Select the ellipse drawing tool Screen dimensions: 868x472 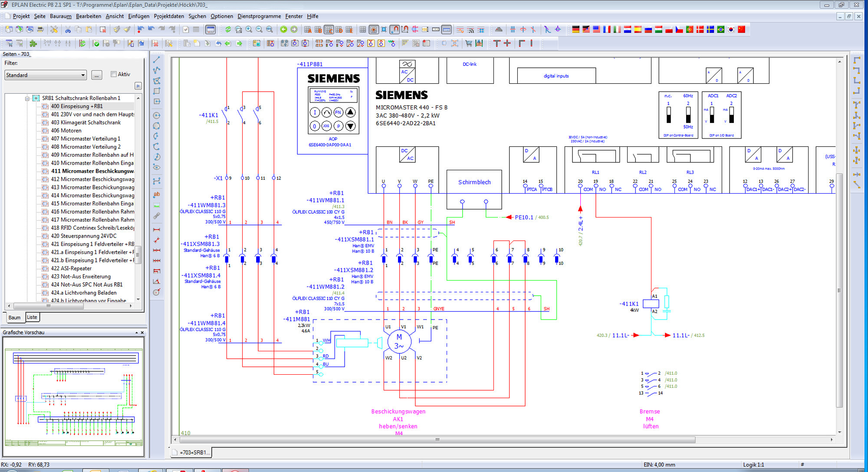pyautogui.click(x=157, y=168)
